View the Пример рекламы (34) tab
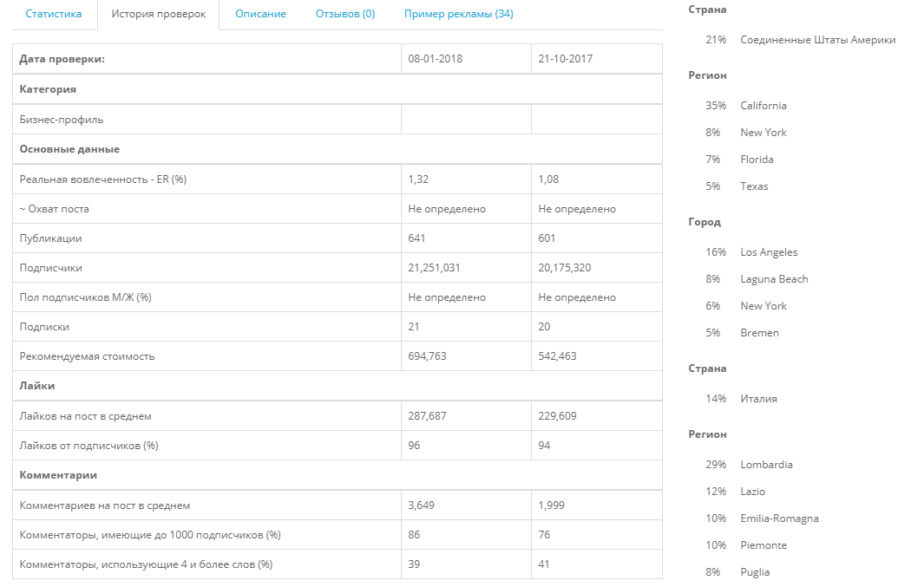924x587 pixels. coord(459,14)
